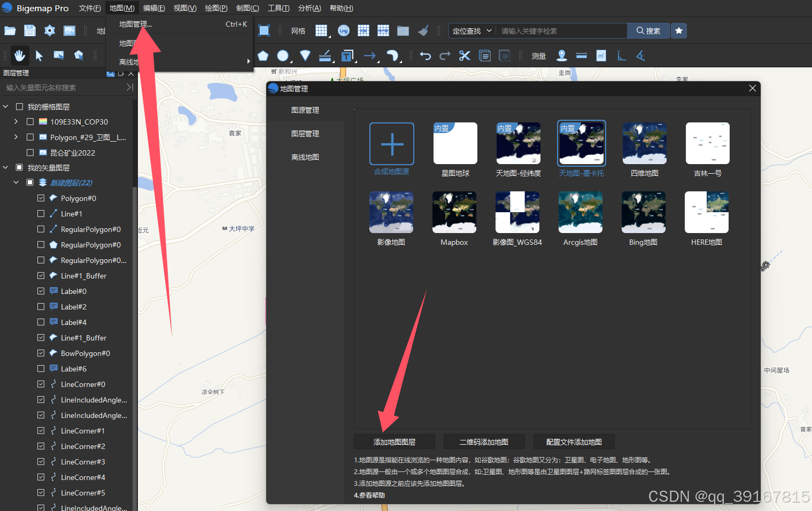Select the pentagon polygon drawing tool
The image size is (812, 511).
pyautogui.click(x=263, y=56)
